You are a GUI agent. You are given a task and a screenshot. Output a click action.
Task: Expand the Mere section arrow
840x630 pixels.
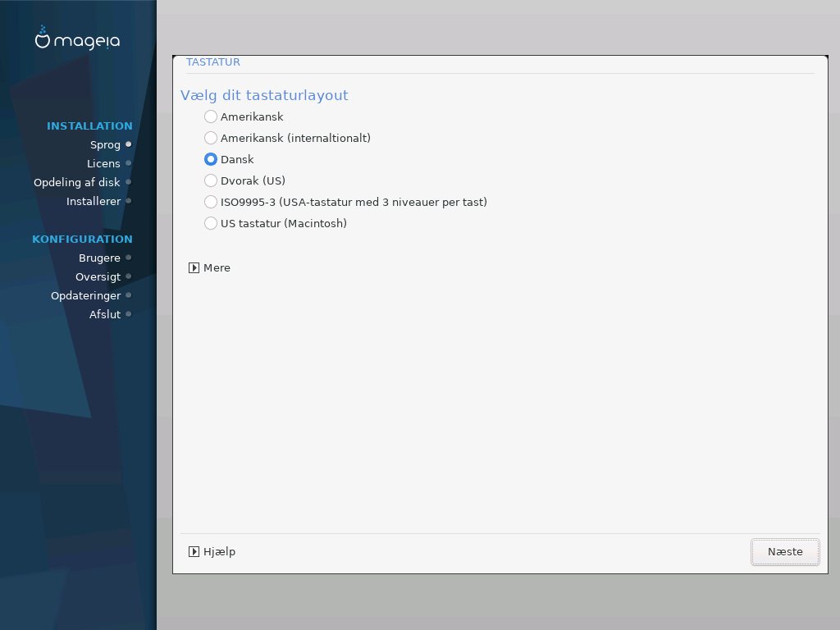point(194,268)
